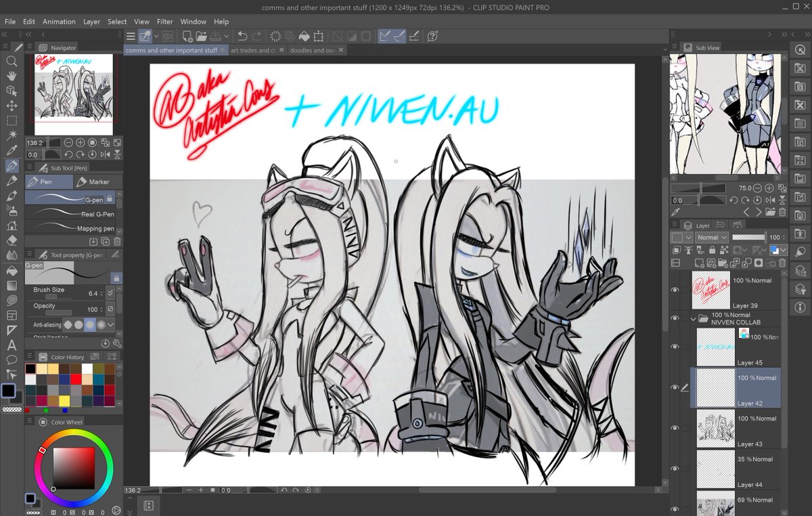Select the Frame border tool
Image resolution: width=812 pixels, height=516 pixels.
tap(12, 315)
